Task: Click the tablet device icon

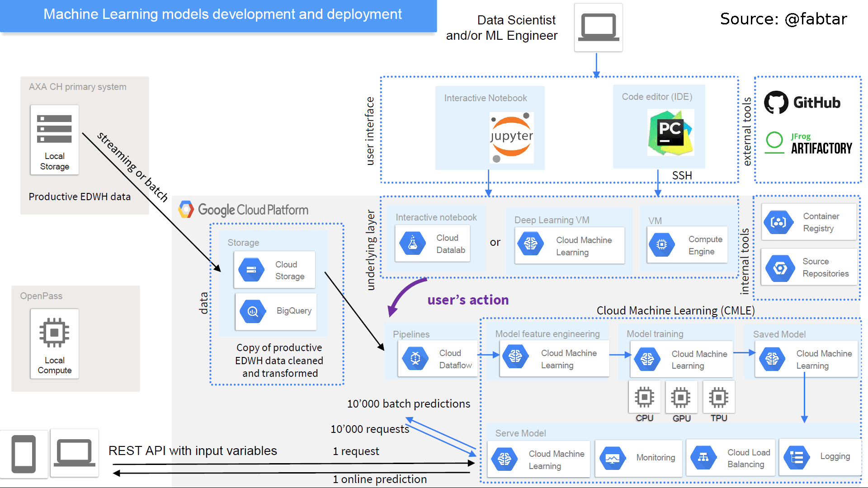Action: point(24,454)
